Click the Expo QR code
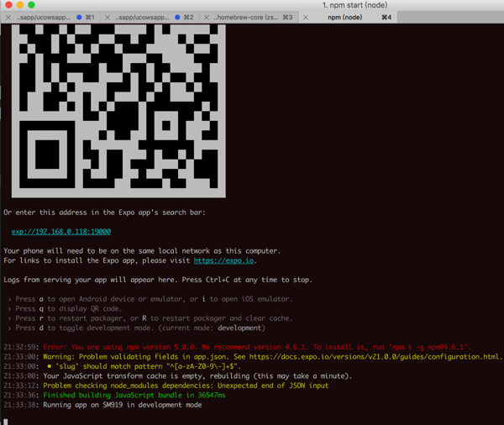 [x=118, y=111]
